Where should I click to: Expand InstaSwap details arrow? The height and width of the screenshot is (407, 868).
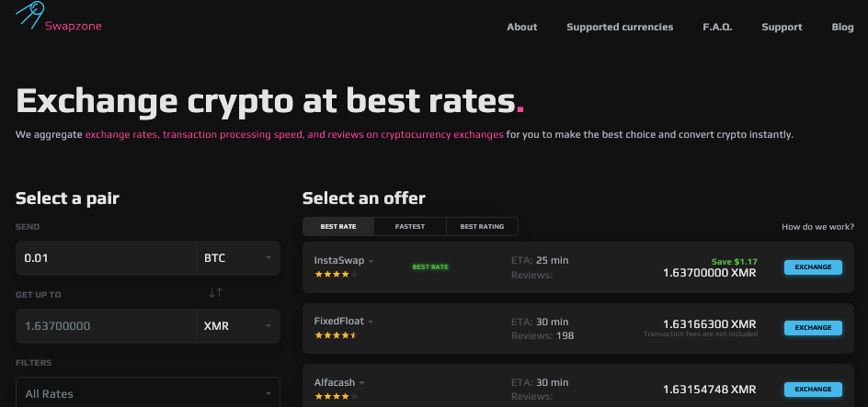(x=371, y=261)
